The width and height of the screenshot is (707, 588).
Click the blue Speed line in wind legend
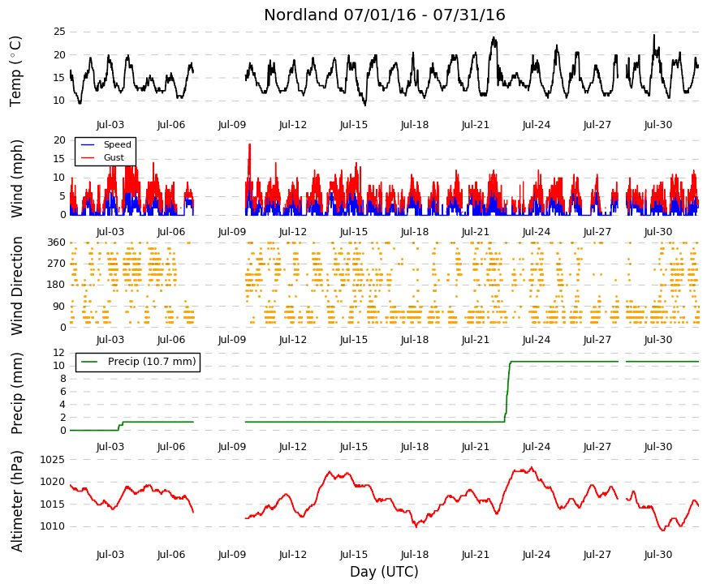[x=88, y=144]
